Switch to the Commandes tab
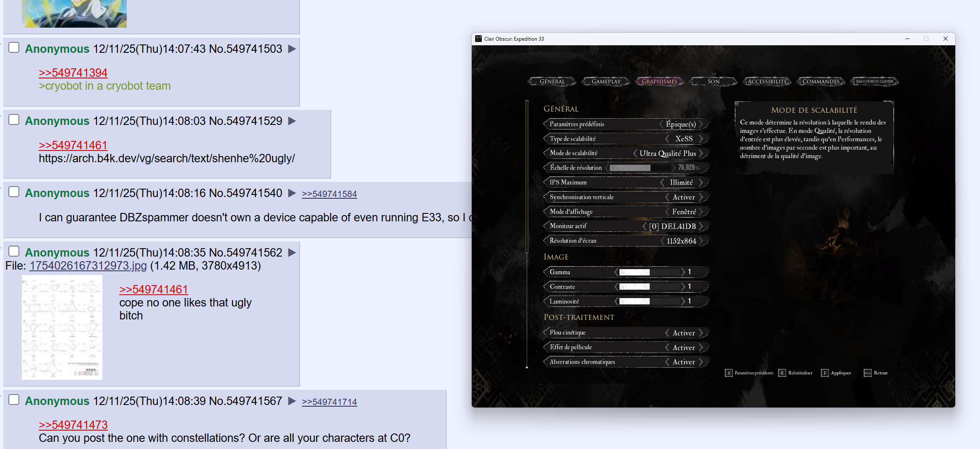This screenshot has width=980, height=449. click(821, 82)
